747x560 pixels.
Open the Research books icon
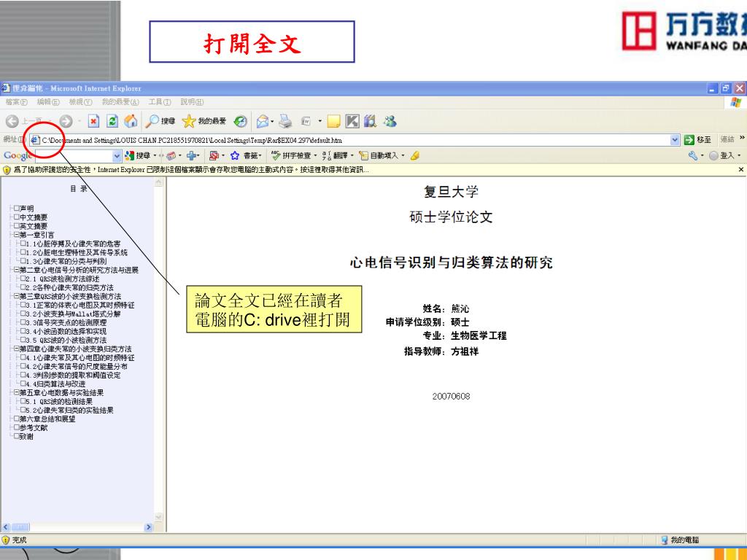click(370, 122)
